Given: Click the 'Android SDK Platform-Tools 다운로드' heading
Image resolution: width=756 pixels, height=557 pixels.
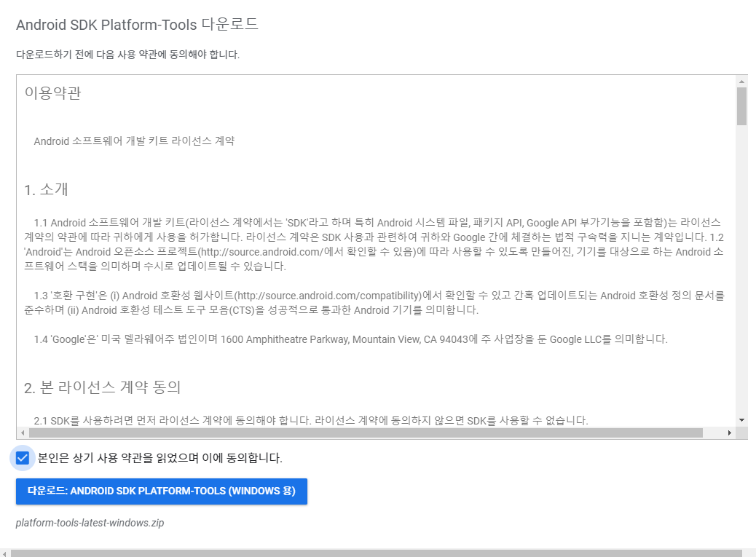Looking at the screenshot, I should [x=137, y=25].
